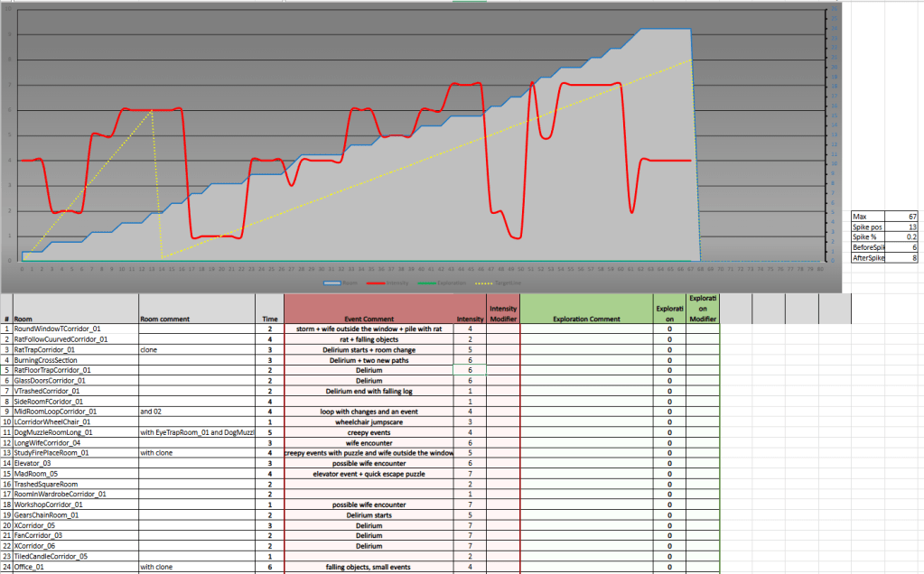Click the Time column header cell

(269, 319)
